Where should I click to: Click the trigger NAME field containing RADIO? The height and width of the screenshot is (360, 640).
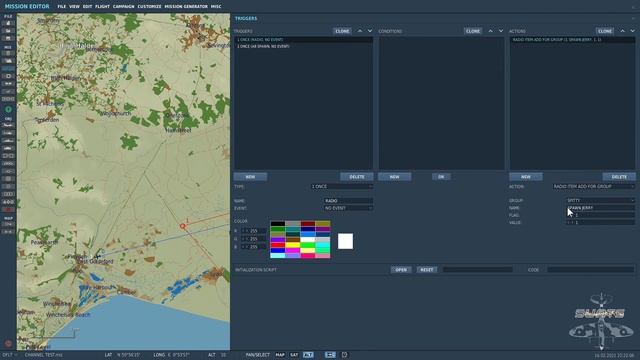click(x=348, y=201)
